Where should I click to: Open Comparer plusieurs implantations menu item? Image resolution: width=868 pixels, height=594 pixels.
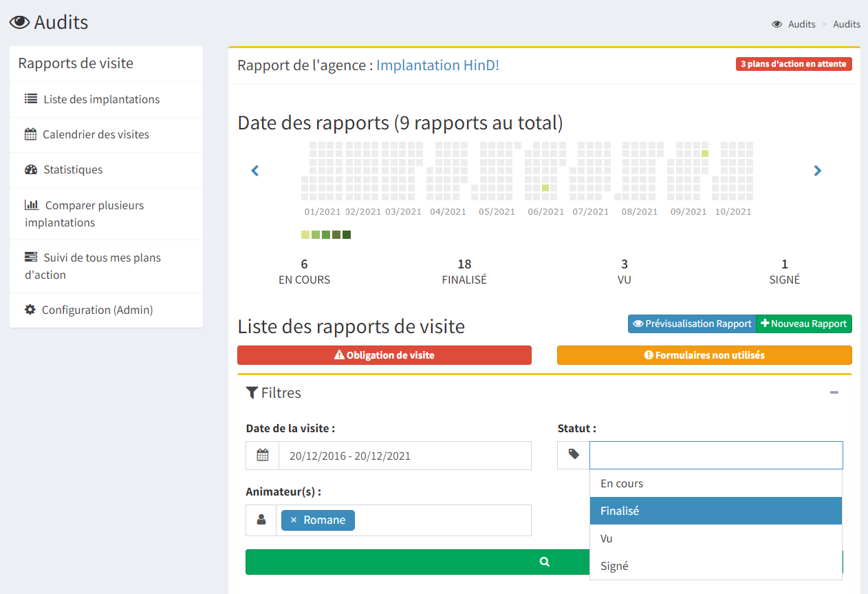pyautogui.click(x=106, y=213)
